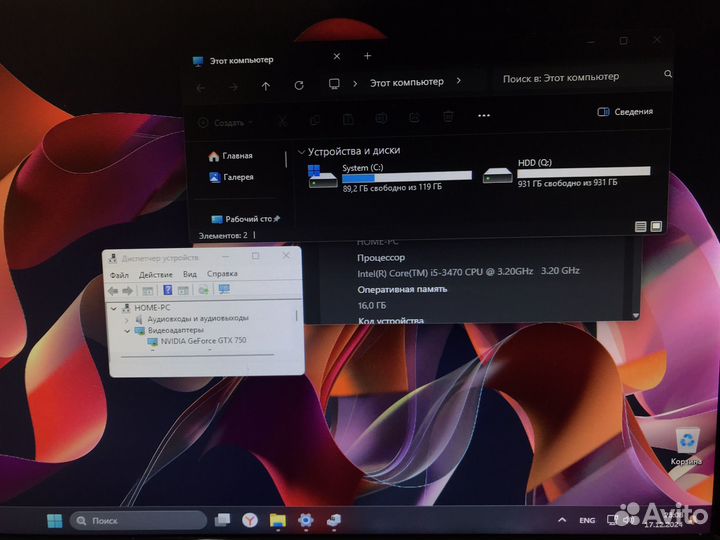
Task: Open Settings gear icon in taskbar
Action: [306, 520]
